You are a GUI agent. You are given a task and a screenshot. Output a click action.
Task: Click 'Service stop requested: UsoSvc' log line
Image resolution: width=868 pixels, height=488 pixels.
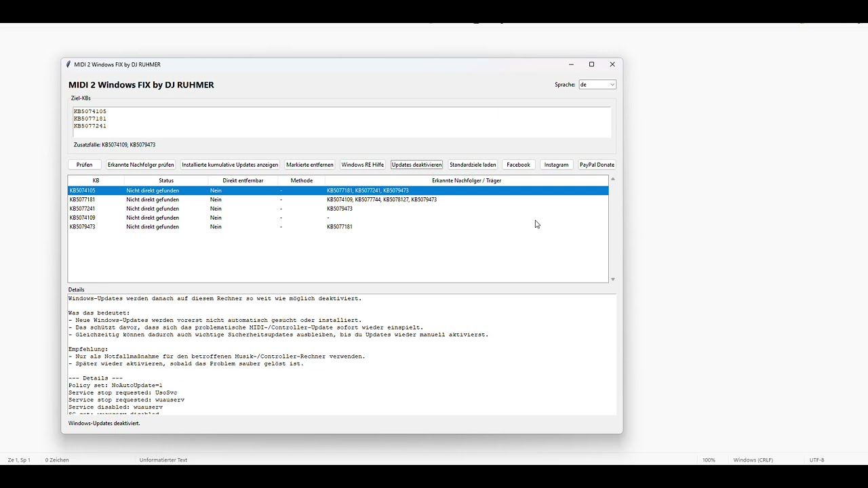tap(123, 392)
